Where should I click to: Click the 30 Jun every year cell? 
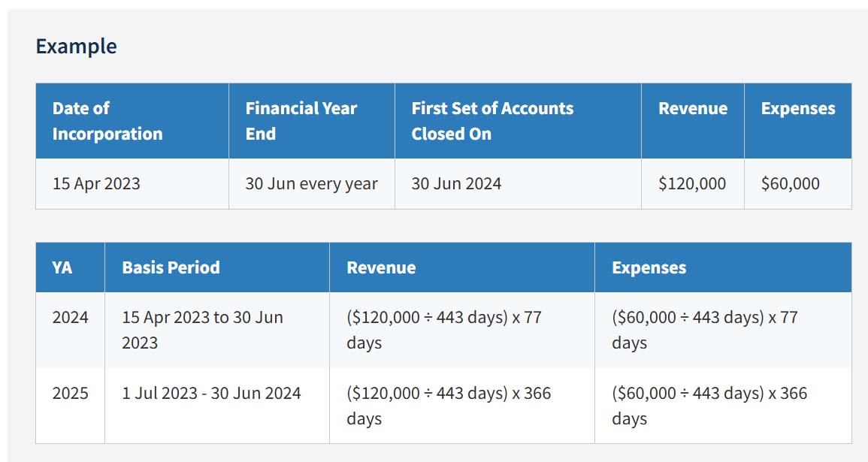[x=312, y=184]
